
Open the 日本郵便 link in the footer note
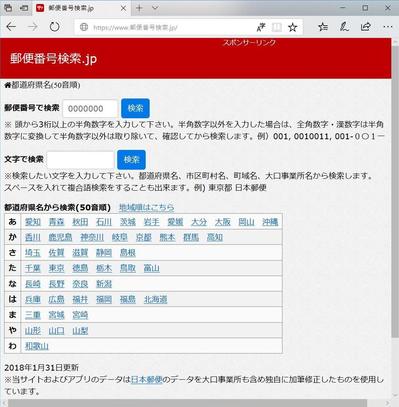point(146,379)
